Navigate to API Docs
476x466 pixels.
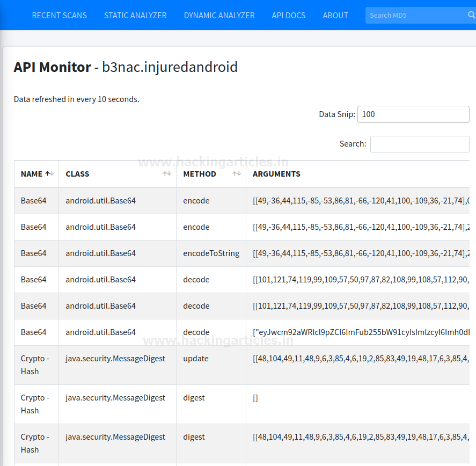click(289, 15)
